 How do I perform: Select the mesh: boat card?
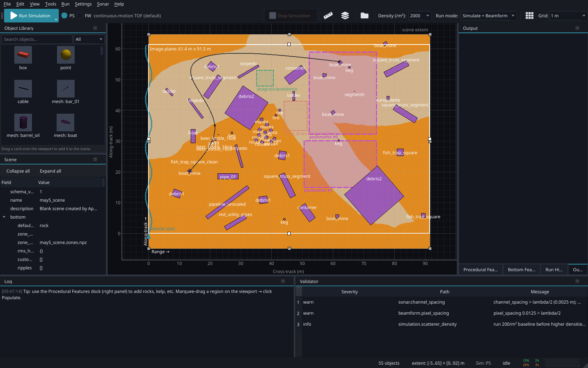[66, 126]
